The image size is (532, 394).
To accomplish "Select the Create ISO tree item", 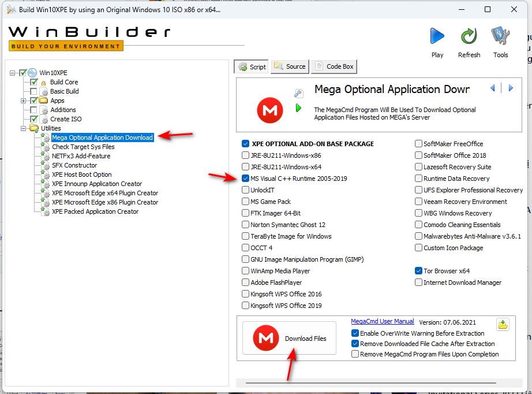I will tap(66, 119).
